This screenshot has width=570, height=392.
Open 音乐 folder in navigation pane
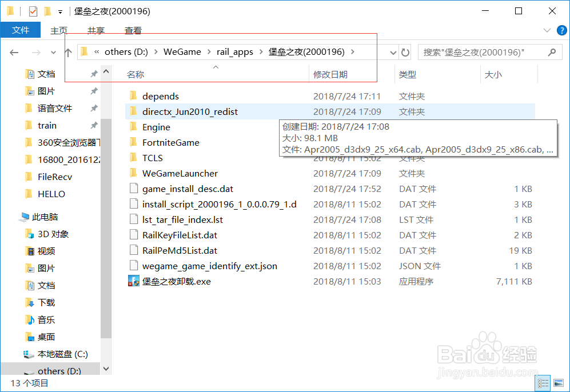pos(46,319)
